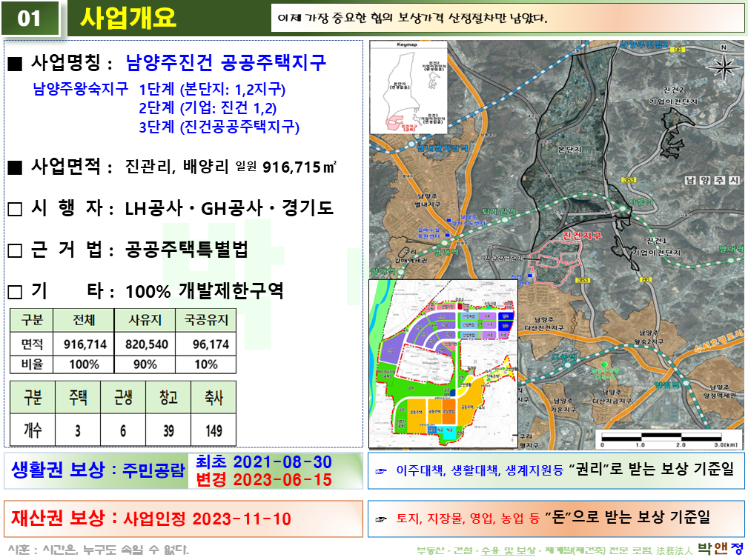The width and height of the screenshot is (748, 560).
Task: Click the header note about 협의 보상가격 산정절차
Action: 413,19
